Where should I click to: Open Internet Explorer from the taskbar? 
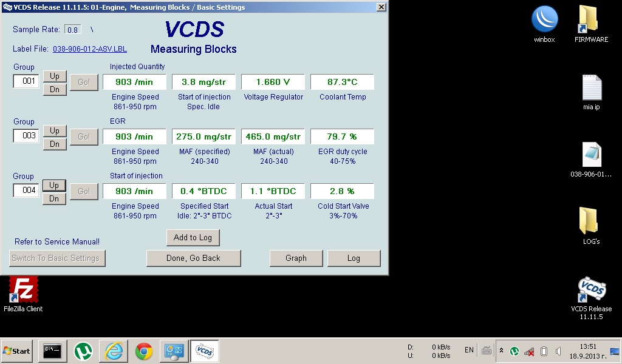[114, 351]
